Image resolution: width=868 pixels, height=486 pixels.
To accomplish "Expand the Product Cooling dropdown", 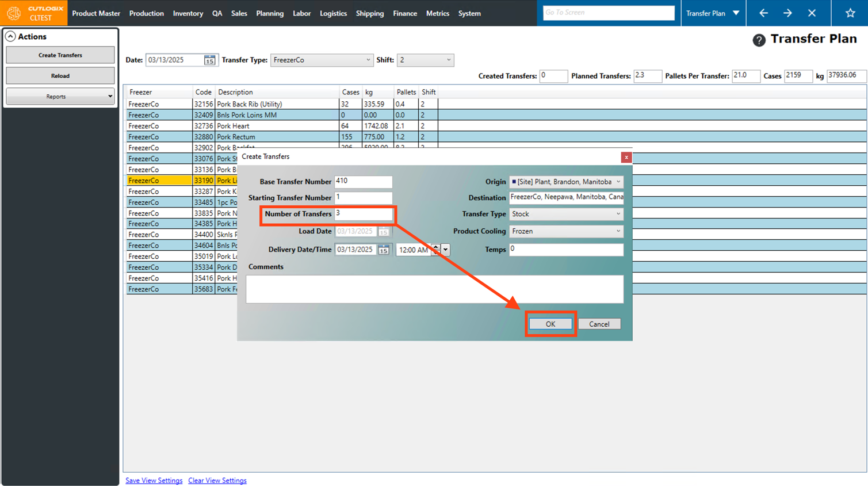I will tap(618, 231).
